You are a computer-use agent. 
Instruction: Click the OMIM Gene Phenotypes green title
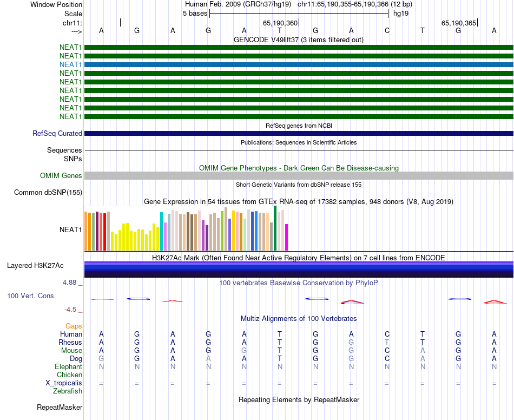pyautogui.click(x=299, y=168)
